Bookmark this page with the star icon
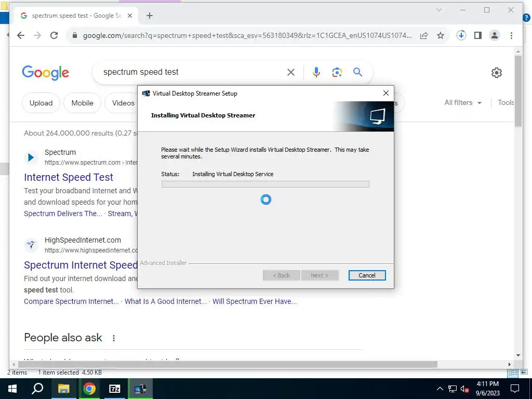This screenshot has width=532, height=399. pyautogui.click(x=441, y=35)
